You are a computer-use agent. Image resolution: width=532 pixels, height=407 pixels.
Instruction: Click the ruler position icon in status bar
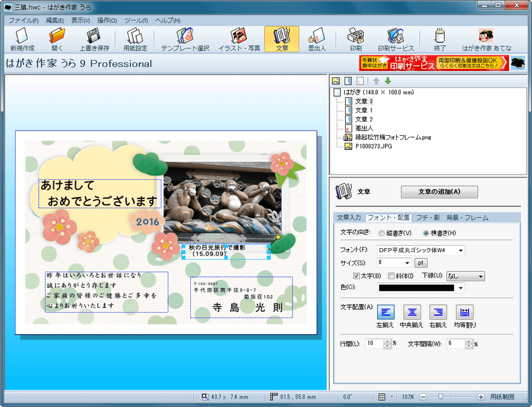274,397
